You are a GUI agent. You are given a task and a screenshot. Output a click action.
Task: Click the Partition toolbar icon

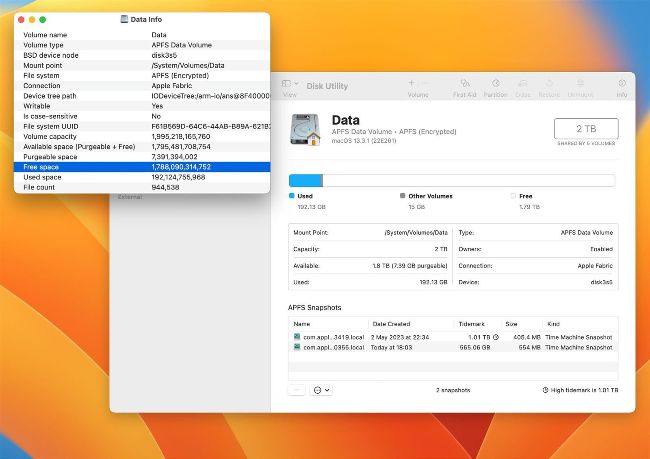coord(495,84)
